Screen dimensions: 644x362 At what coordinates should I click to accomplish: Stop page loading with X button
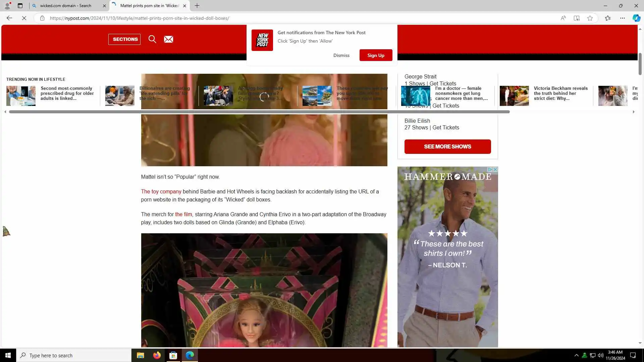click(24, 18)
